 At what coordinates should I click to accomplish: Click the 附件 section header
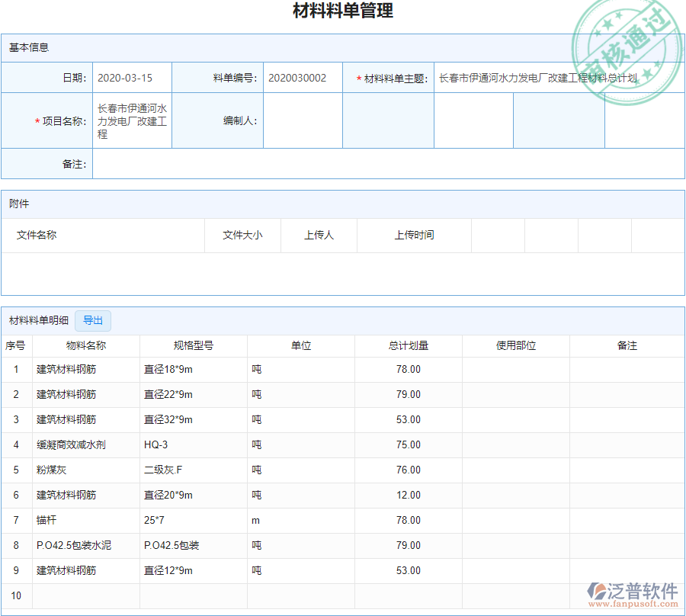[x=19, y=204]
